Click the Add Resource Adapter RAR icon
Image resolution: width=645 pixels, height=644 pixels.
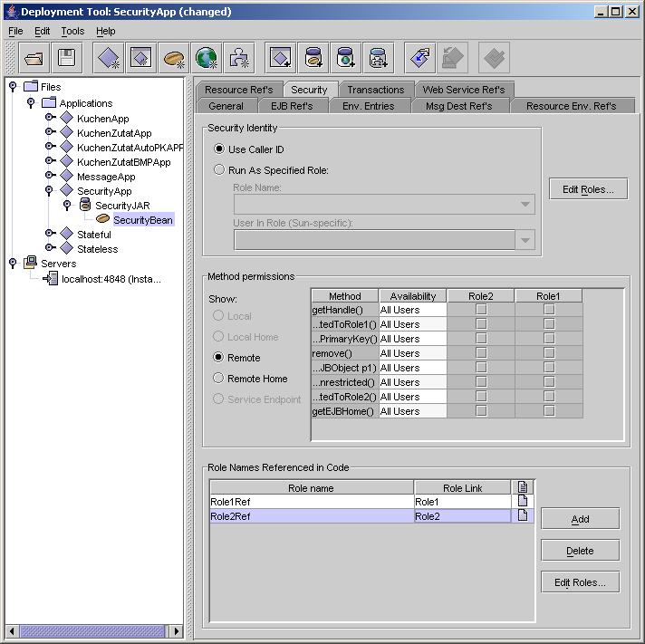coord(379,58)
